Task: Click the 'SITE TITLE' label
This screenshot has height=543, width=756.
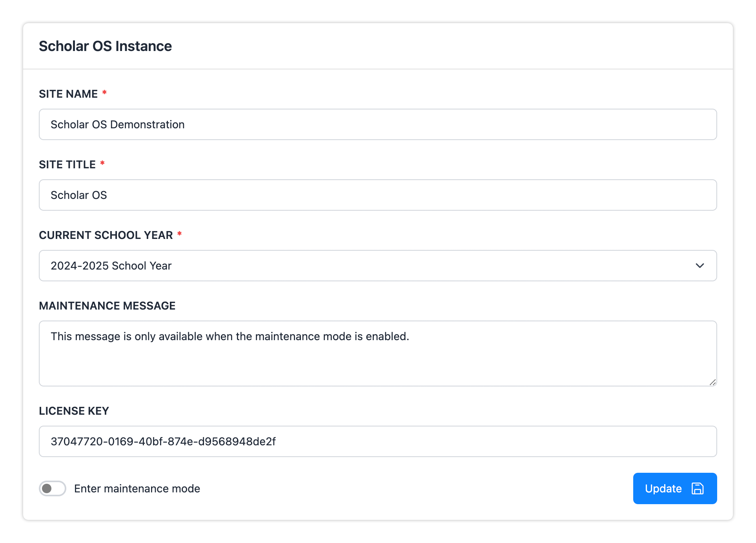Action: (x=67, y=164)
